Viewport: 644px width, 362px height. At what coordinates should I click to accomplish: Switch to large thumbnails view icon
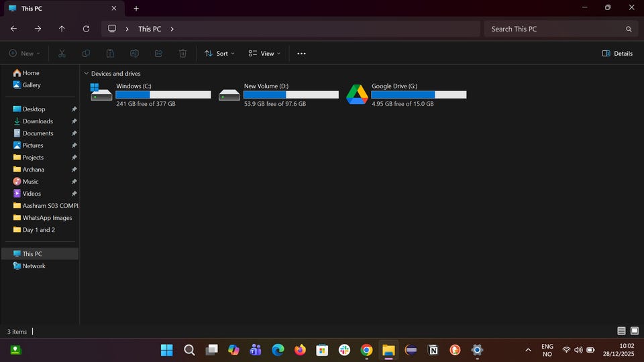(x=635, y=330)
